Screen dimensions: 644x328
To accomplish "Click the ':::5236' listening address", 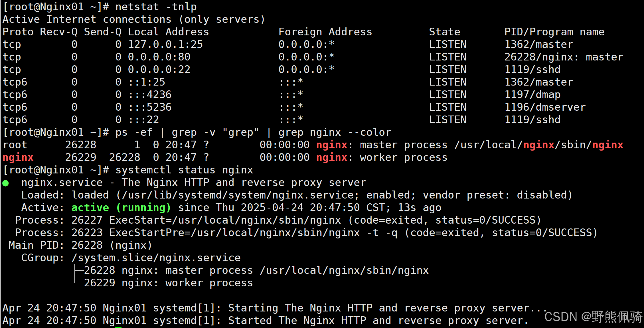I will click(150, 107).
